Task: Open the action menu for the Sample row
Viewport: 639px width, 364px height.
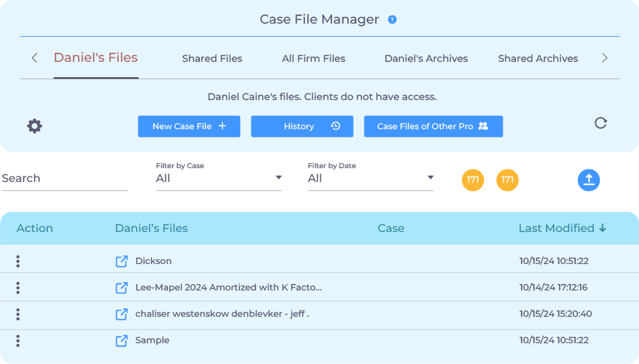Action: click(x=18, y=340)
